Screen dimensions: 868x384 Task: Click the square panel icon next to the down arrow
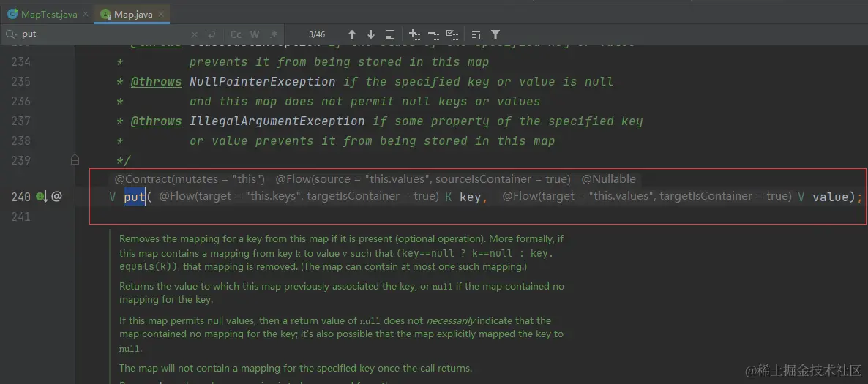389,34
